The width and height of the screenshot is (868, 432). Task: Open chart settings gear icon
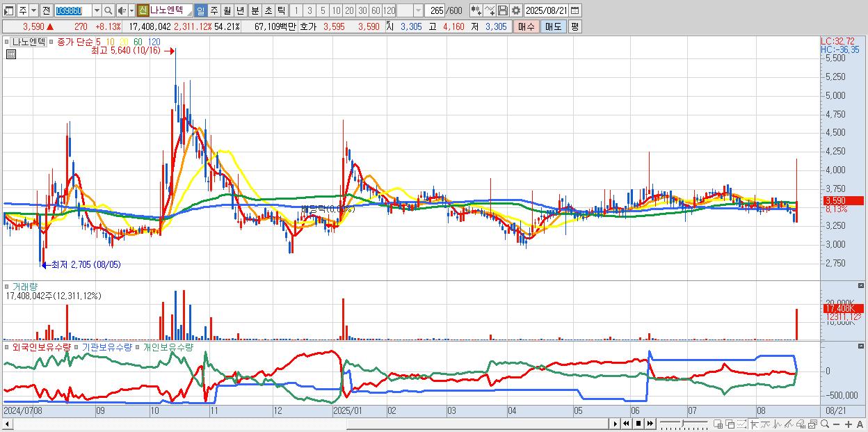click(x=516, y=10)
